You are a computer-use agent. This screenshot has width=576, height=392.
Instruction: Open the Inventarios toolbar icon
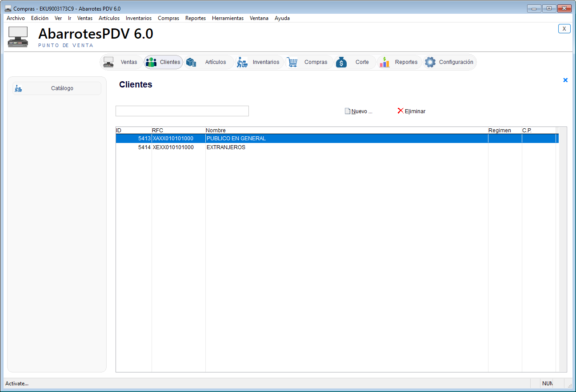pyautogui.click(x=242, y=62)
